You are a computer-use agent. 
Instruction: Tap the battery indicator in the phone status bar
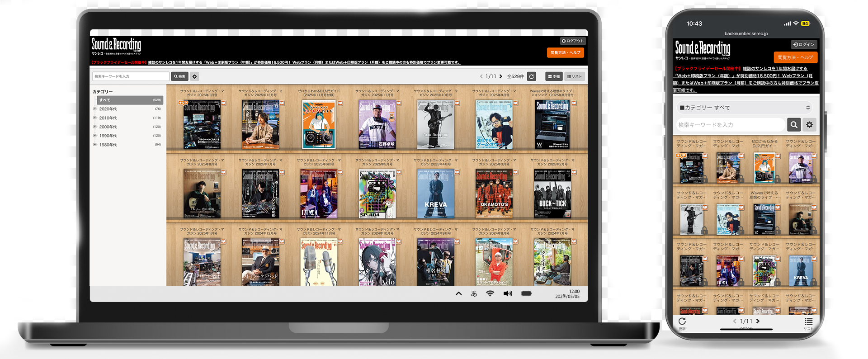(805, 24)
